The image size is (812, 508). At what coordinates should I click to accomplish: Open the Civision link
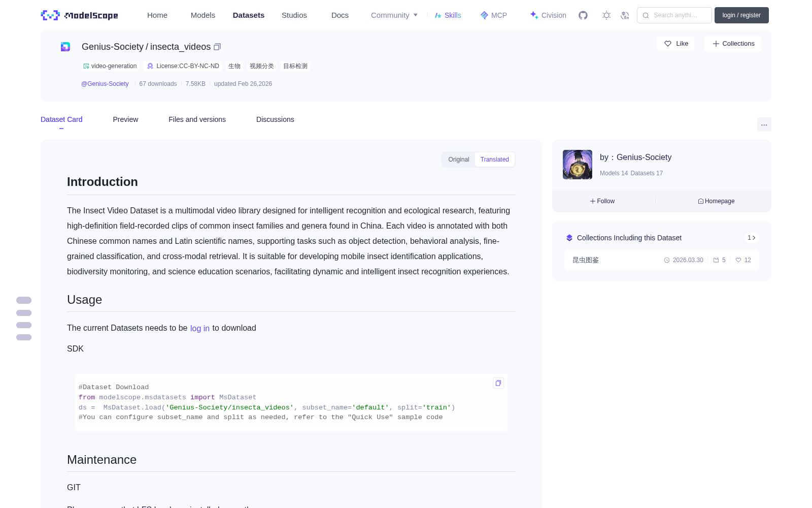click(x=548, y=15)
